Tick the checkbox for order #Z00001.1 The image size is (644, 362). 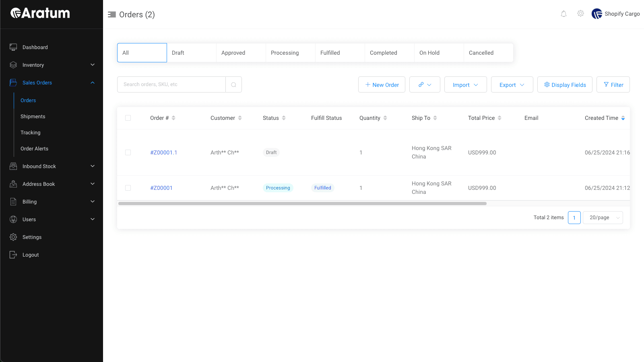(128, 152)
